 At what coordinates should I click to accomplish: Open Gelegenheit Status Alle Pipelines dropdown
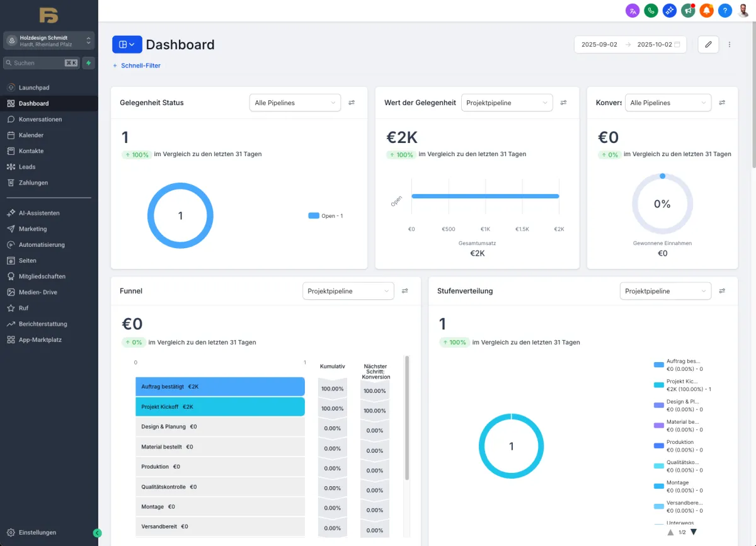(295, 103)
